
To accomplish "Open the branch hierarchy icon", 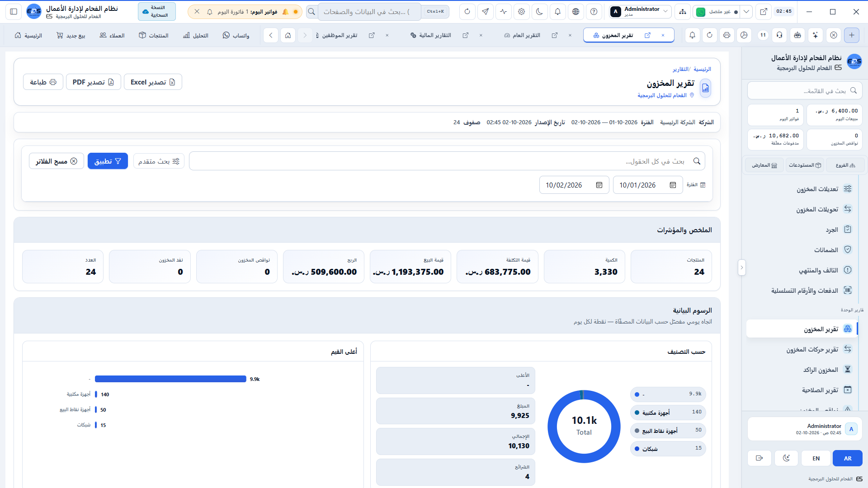I will 682,12.
